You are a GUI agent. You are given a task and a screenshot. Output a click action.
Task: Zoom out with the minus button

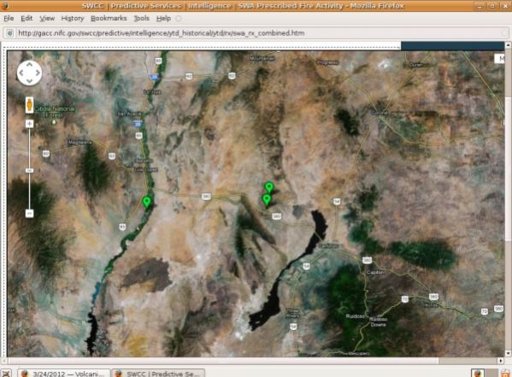click(x=29, y=213)
